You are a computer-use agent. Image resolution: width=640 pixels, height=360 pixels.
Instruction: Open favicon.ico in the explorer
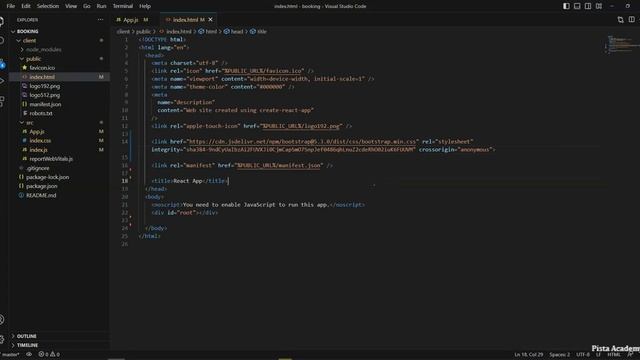(42, 68)
